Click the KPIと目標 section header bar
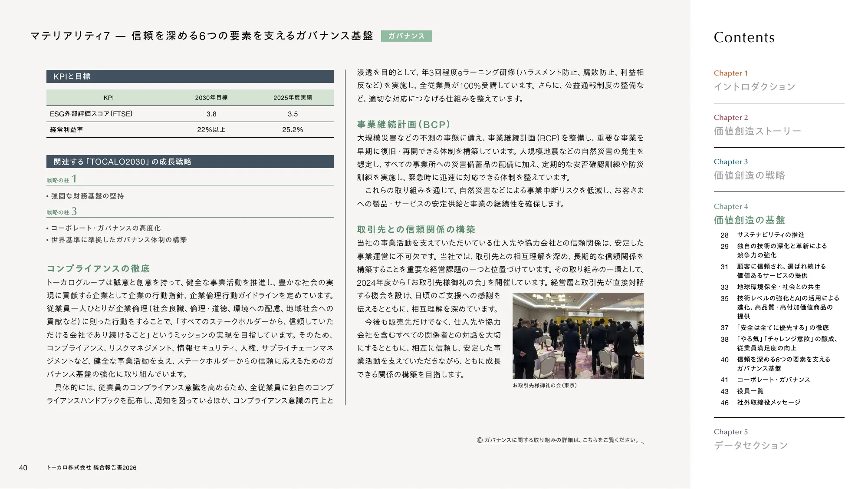Screen dimensions: 868x489 [x=190, y=76]
